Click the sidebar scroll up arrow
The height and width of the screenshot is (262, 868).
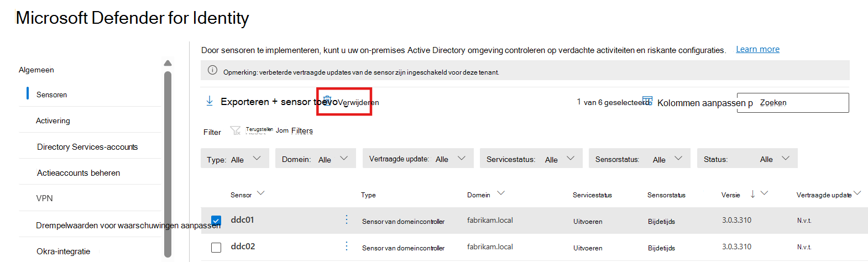(168, 63)
